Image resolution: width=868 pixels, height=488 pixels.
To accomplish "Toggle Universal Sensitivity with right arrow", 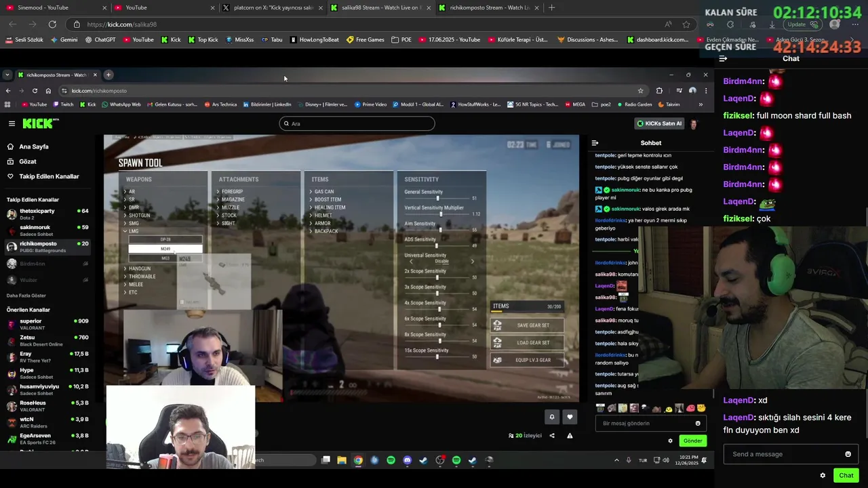I will 473,262.
